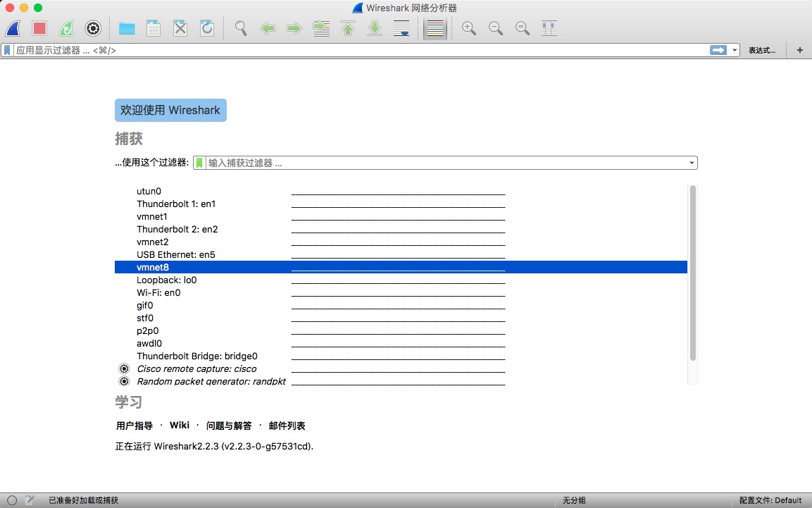Open capture filter bookmarks green icon
This screenshot has height=508, width=812.
[199, 163]
